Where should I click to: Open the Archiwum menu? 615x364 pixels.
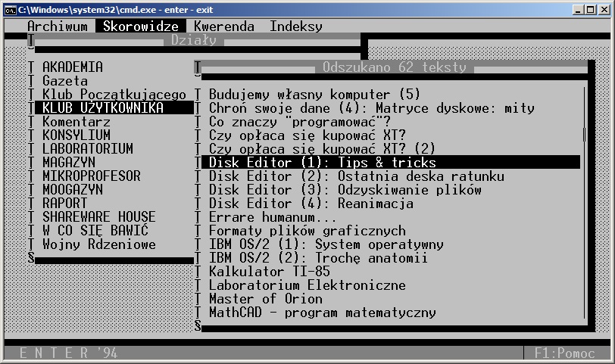coord(58,26)
